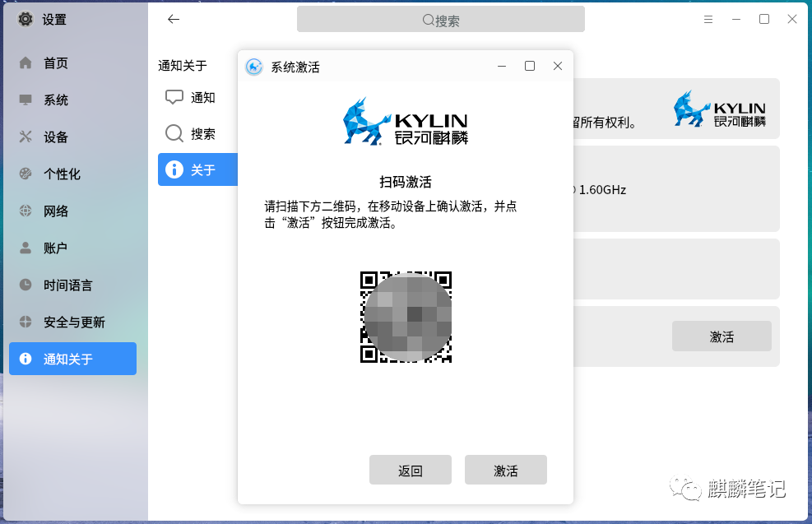Click the home icon beside 首页
The height and width of the screenshot is (524, 812).
[x=26, y=63]
